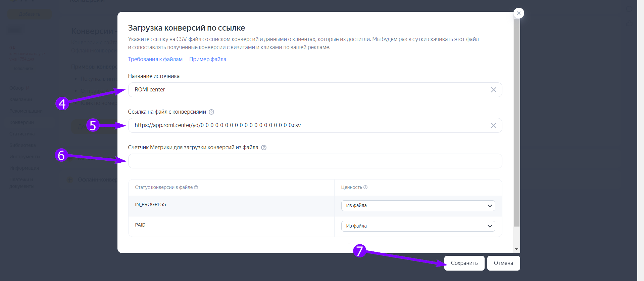Show help for conversion status column
This screenshot has width=644, height=281.
pyautogui.click(x=196, y=187)
